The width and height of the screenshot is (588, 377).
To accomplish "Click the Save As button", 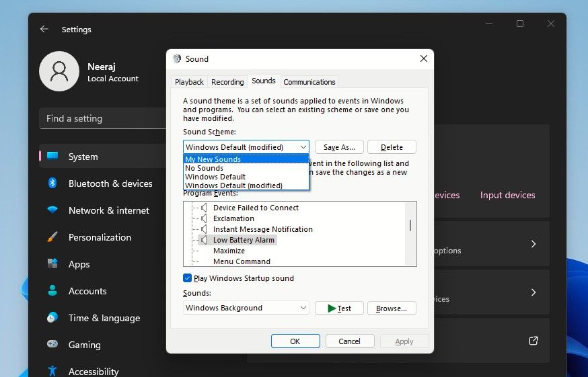I will coord(339,147).
